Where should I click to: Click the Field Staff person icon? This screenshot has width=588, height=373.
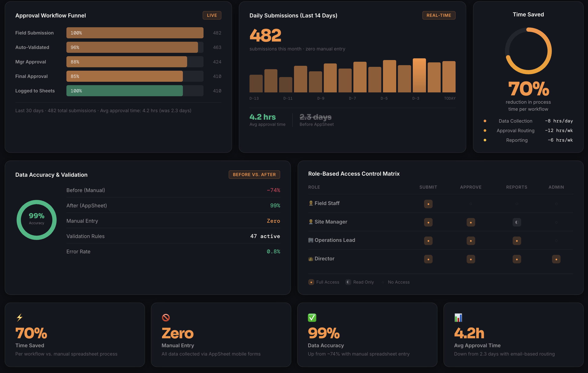311,203
